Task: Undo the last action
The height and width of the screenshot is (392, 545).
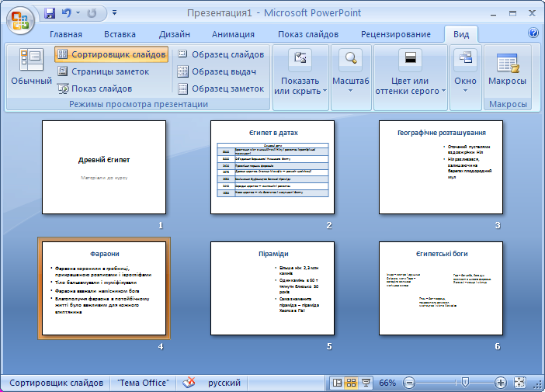Action: (x=66, y=13)
